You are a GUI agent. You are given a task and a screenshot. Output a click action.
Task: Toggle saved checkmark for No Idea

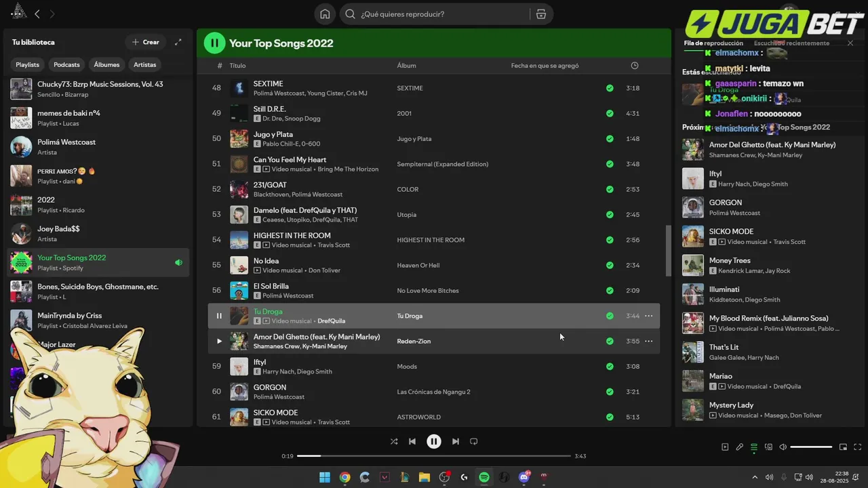610,265
